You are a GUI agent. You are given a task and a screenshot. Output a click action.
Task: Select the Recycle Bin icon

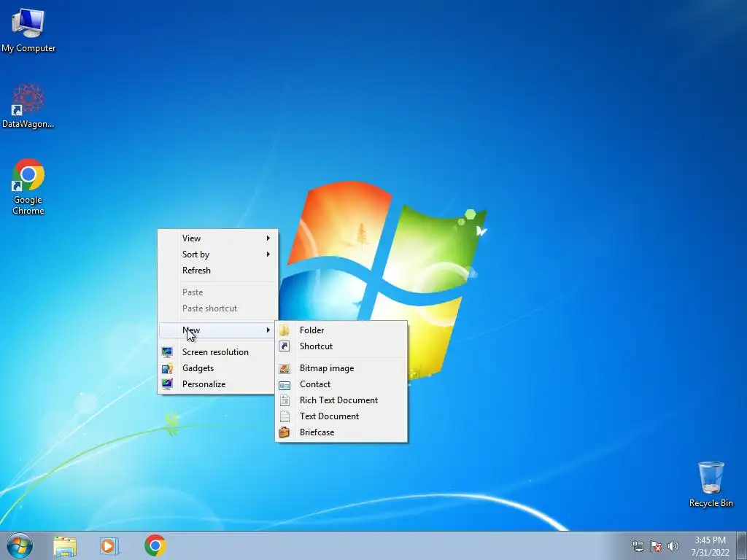pyautogui.click(x=711, y=484)
